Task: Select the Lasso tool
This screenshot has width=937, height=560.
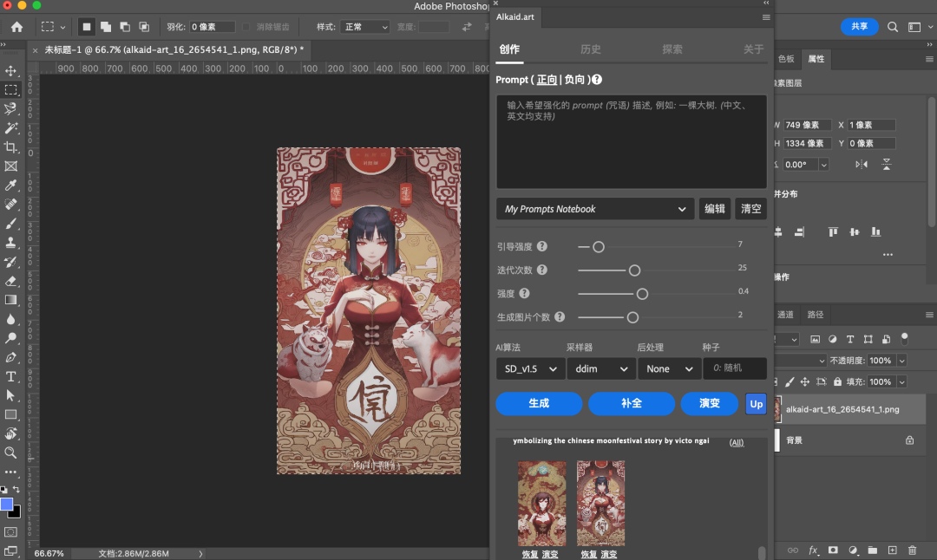Action: [x=10, y=108]
